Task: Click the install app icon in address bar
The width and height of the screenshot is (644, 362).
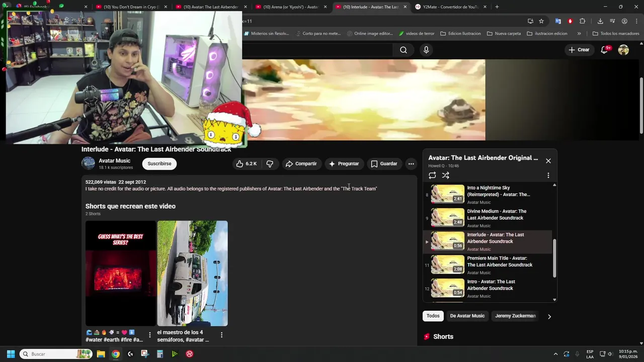Action: (x=530, y=21)
